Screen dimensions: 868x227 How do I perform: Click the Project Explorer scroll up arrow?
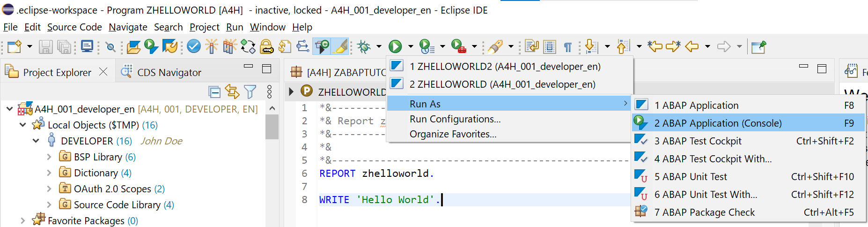(x=272, y=108)
